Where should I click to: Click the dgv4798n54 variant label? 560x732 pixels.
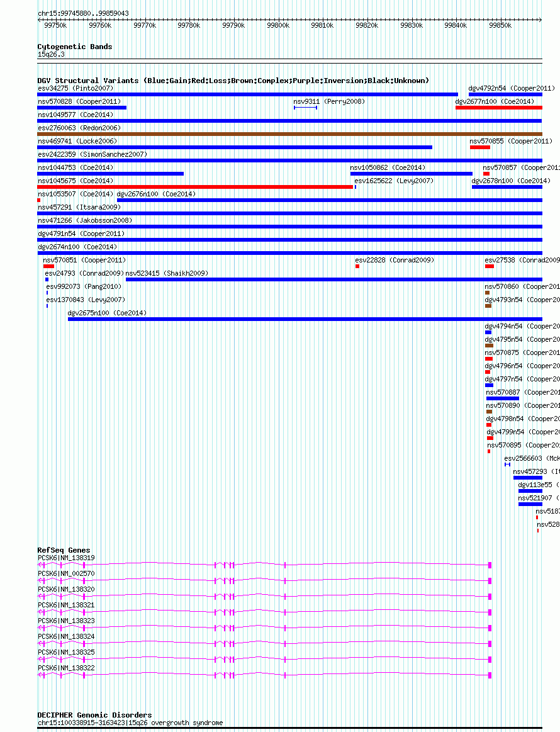(523, 419)
